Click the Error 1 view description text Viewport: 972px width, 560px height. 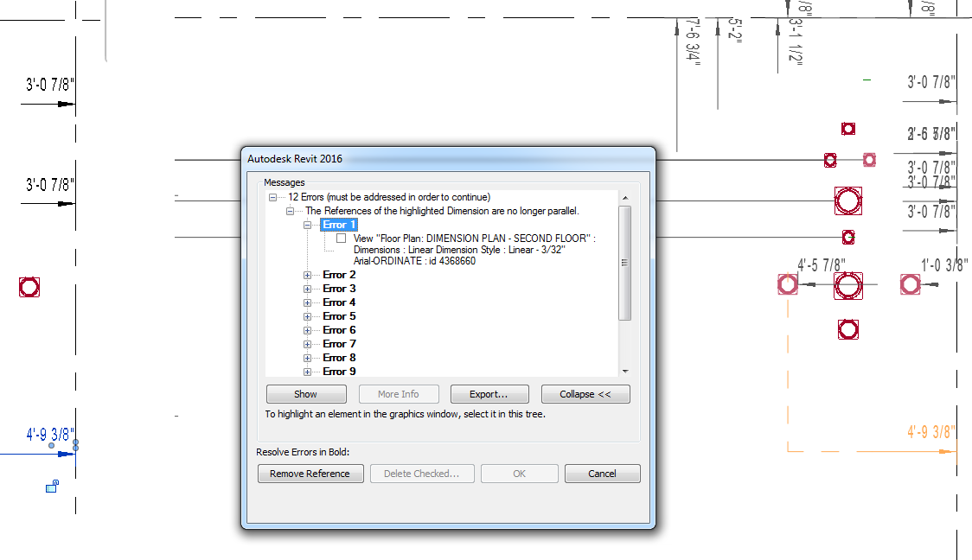tap(474, 250)
